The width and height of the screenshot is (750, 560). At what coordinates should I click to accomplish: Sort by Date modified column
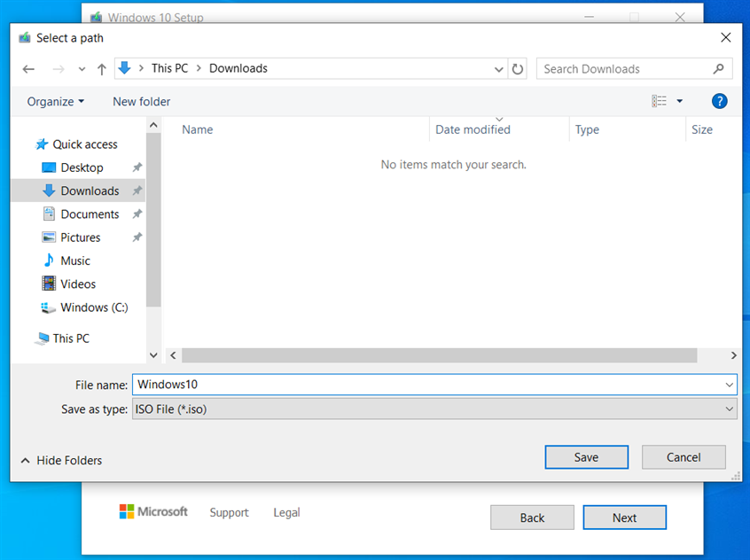473,129
